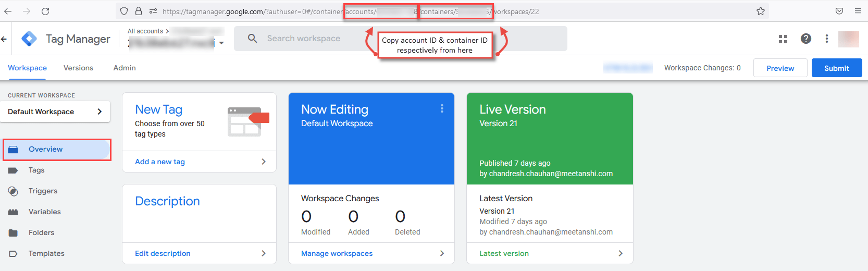Bookmark this page with star icon
The image size is (868, 271).
pyautogui.click(x=761, y=11)
